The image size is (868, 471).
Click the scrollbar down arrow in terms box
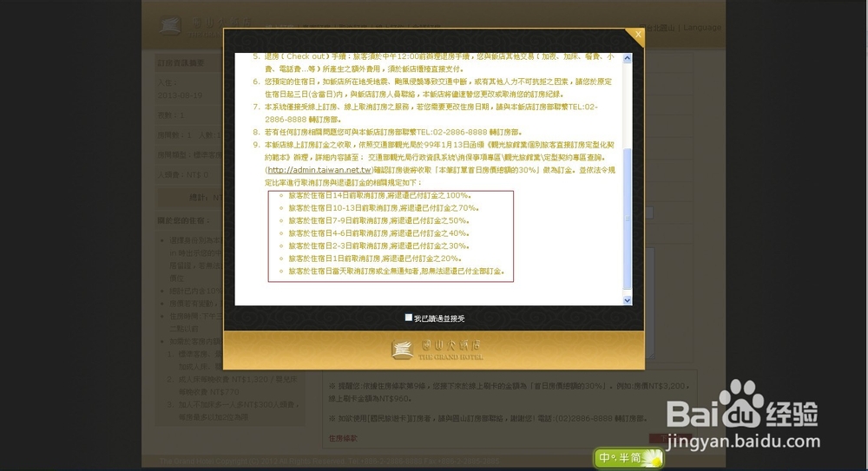628,300
